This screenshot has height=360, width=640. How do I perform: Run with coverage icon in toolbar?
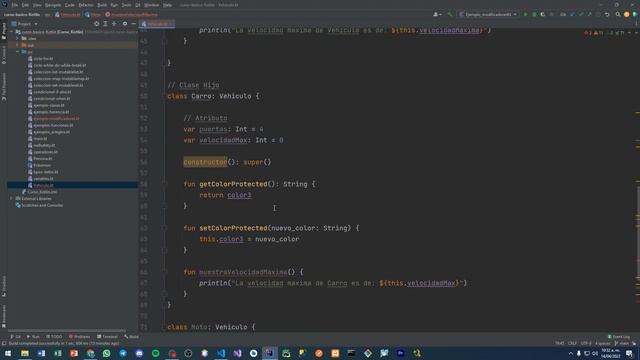pos(543,14)
